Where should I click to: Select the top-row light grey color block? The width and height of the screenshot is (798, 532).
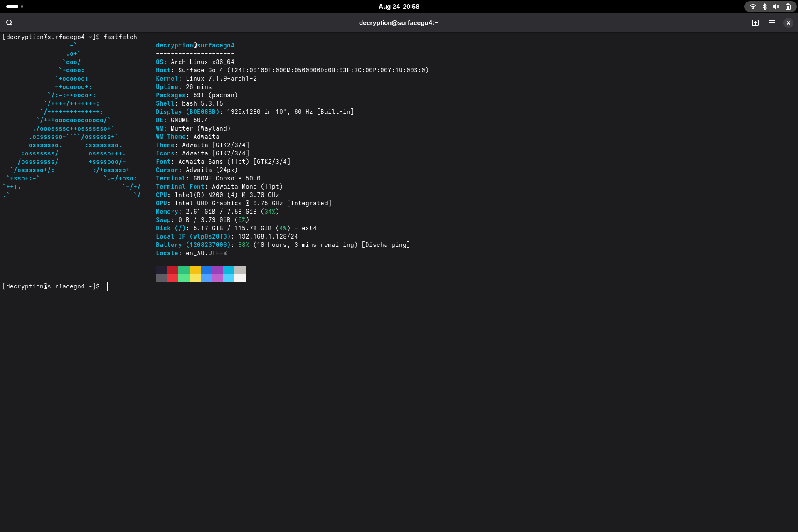240,270
